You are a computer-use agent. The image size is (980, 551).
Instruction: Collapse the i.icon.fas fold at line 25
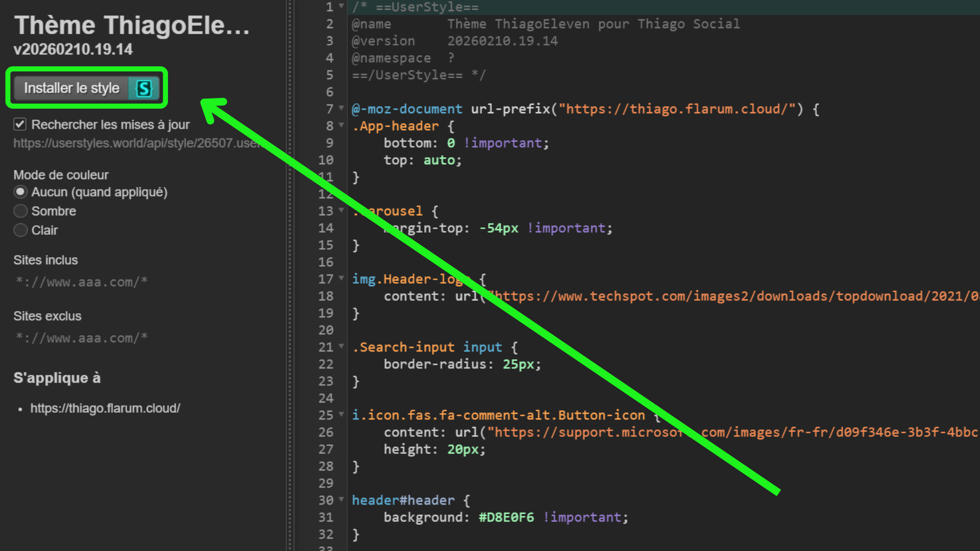pos(341,414)
